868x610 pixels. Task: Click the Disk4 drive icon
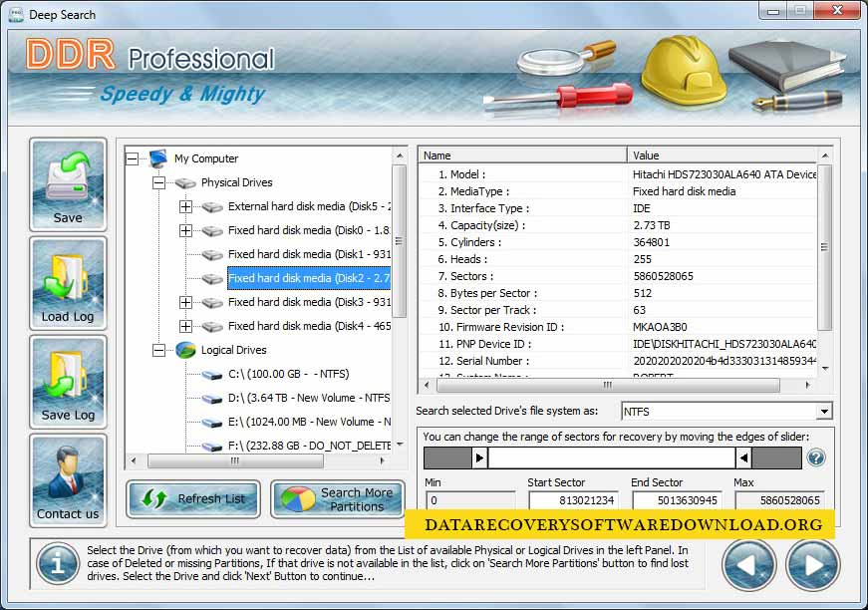(x=212, y=327)
